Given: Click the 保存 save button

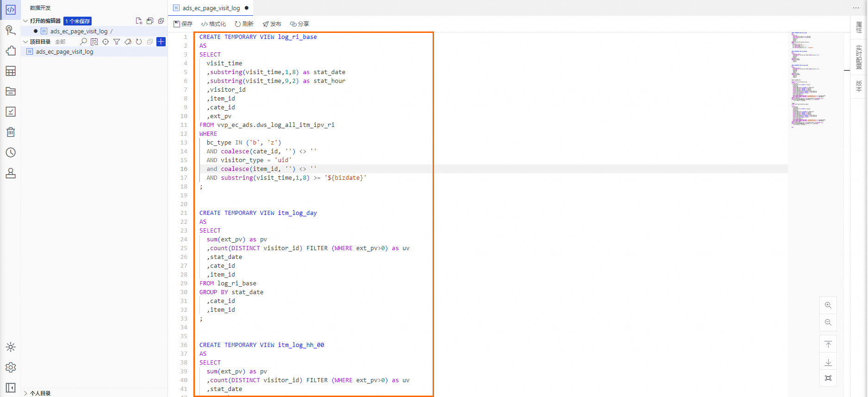Looking at the screenshot, I should click(x=183, y=24).
